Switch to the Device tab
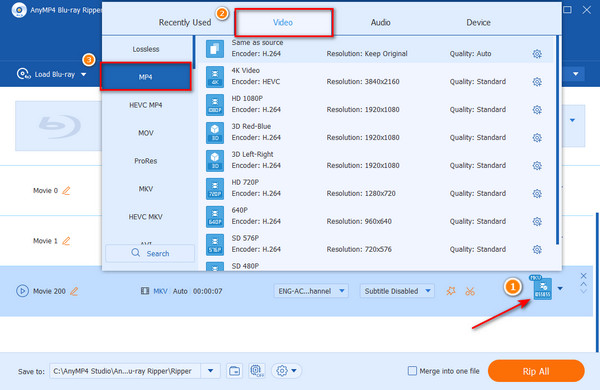Screen dimensions: 600x390 (478, 23)
